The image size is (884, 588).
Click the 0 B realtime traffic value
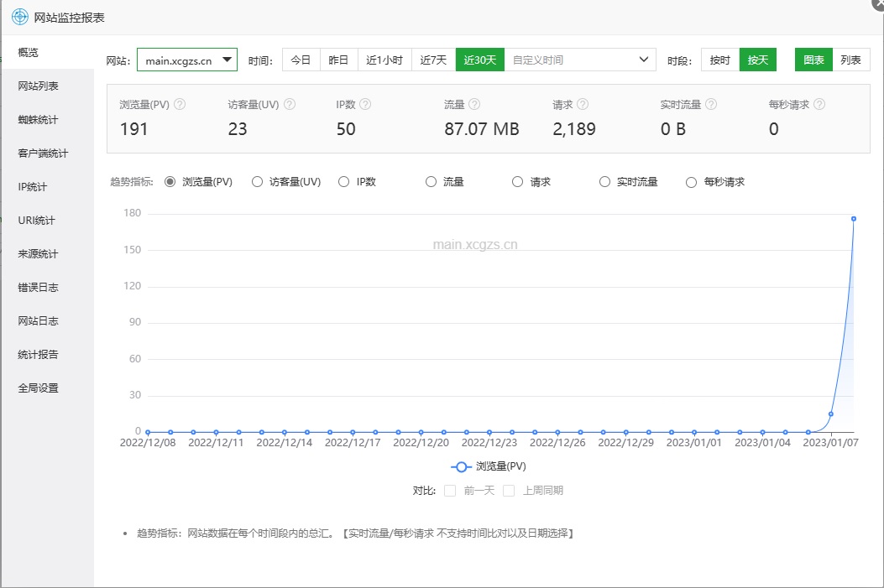pos(673,129)
